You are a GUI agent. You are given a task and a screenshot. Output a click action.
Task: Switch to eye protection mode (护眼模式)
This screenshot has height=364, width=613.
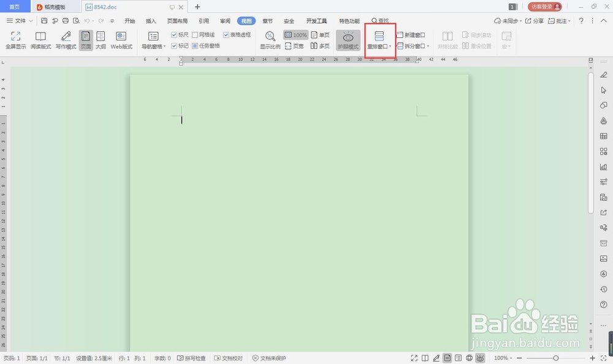(348, 40)
